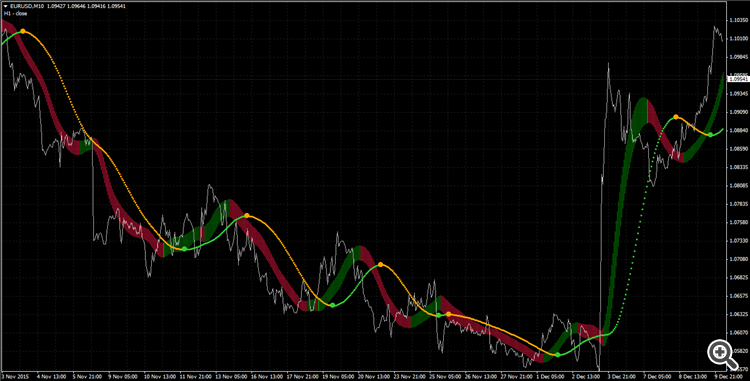Click the green dot near 11 Nov 21:00
The image size is (750, 381).
point(185,249)
